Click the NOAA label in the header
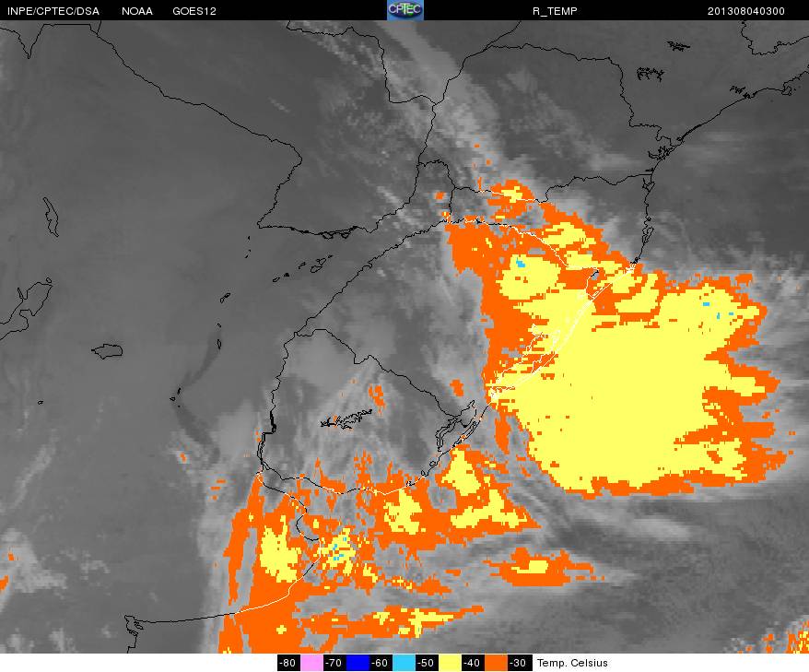This screenshot has width=809, height=672. tap(137, 11)
